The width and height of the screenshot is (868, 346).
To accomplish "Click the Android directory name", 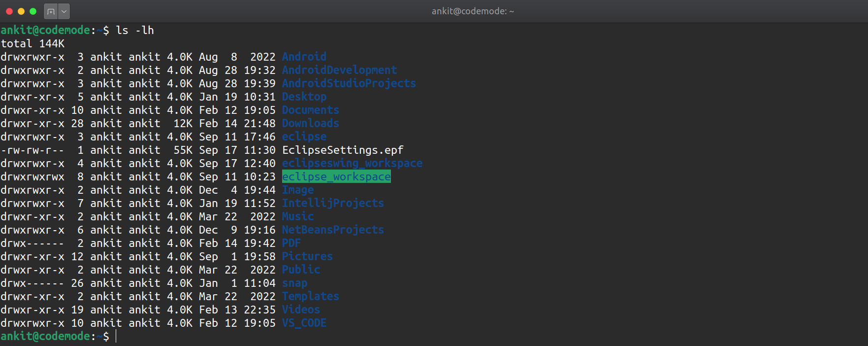I will click(x=304, y=57).
